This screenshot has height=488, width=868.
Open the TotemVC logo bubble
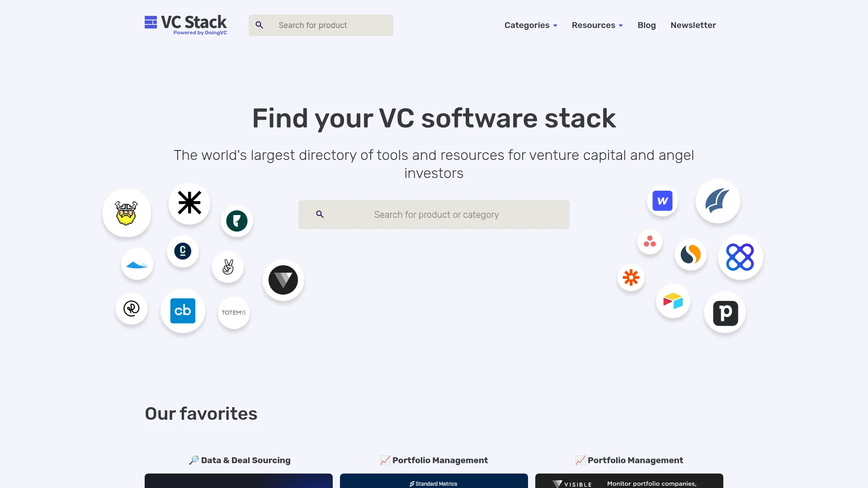click(x=234, y=313)
